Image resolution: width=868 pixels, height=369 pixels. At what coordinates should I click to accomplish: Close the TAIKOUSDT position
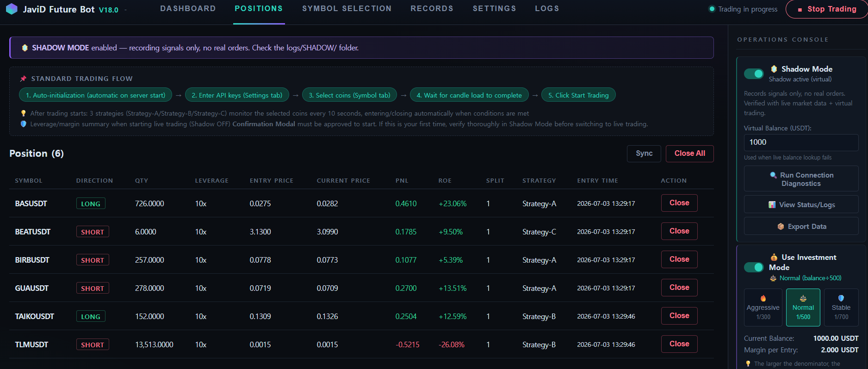679,316
